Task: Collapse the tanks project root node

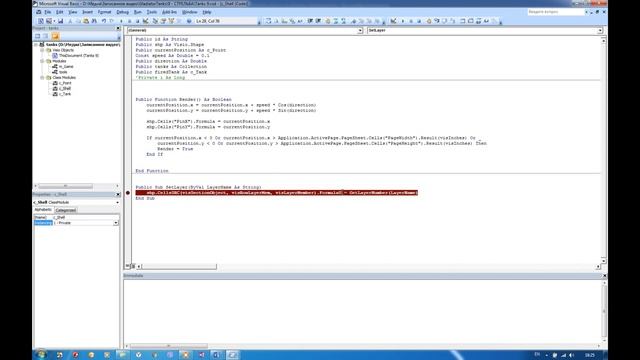Action: pos(36,44)
